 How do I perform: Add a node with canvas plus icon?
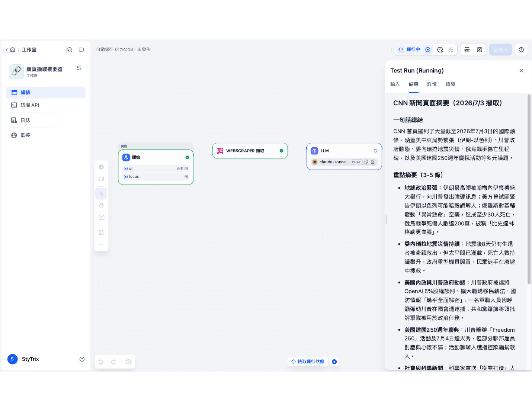coord(101,167)
